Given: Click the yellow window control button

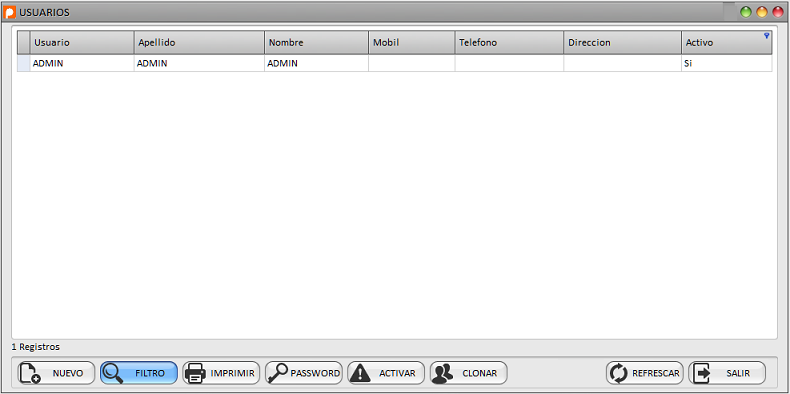Looking at the screenshot, I should pos(762,12).
